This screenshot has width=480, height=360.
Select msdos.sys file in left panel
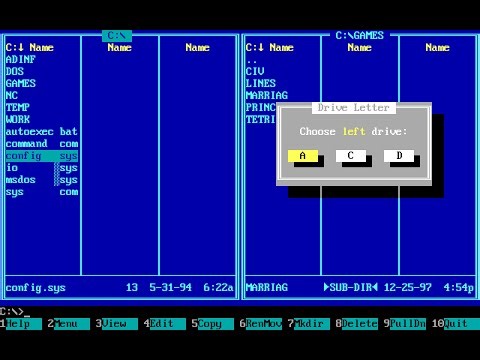[x=42, y=180]
